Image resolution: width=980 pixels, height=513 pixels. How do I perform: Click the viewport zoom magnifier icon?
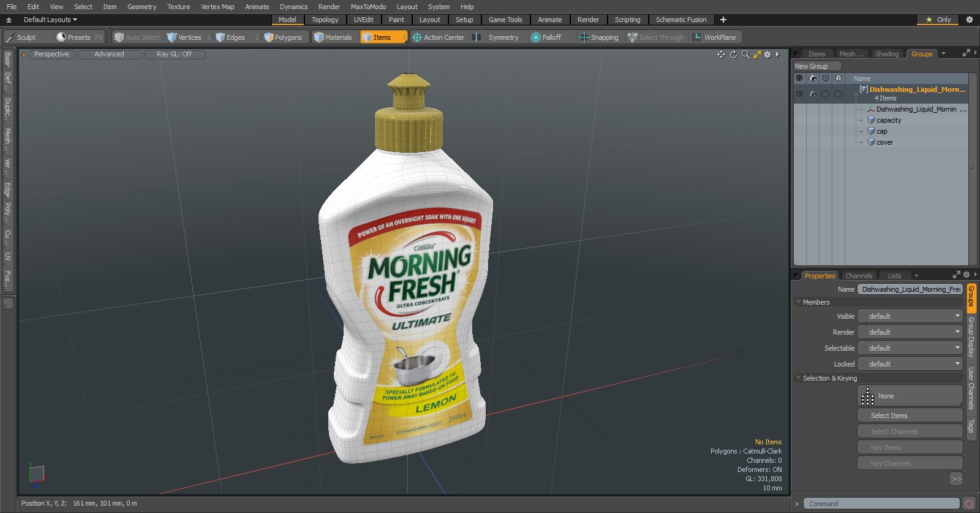(745, 55)
